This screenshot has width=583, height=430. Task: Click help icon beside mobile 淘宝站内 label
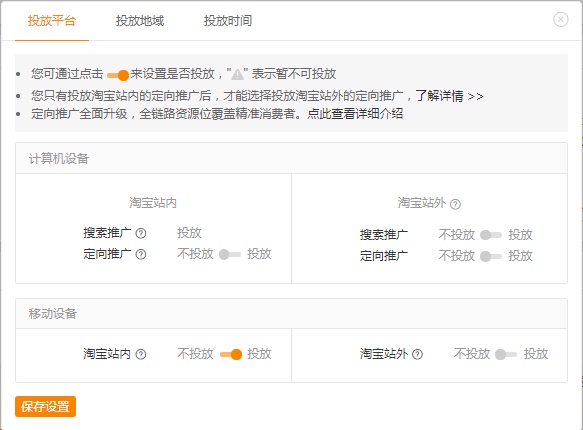tap(141, 355)
